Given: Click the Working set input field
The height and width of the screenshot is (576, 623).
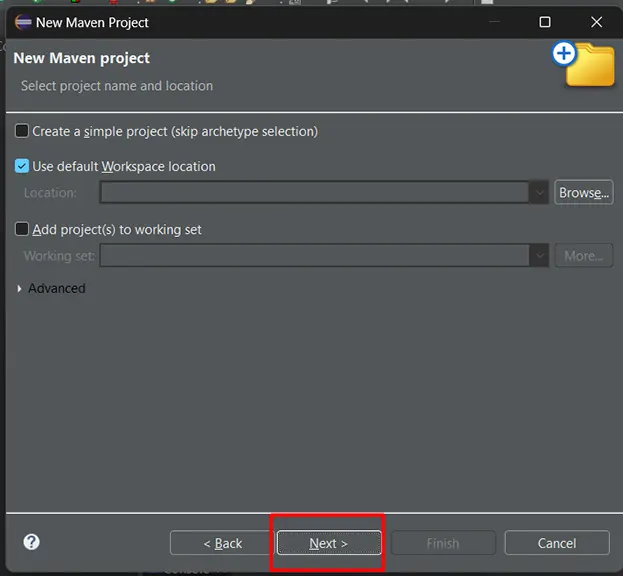Looking at the screenshot, I should (x=315, y=255).
